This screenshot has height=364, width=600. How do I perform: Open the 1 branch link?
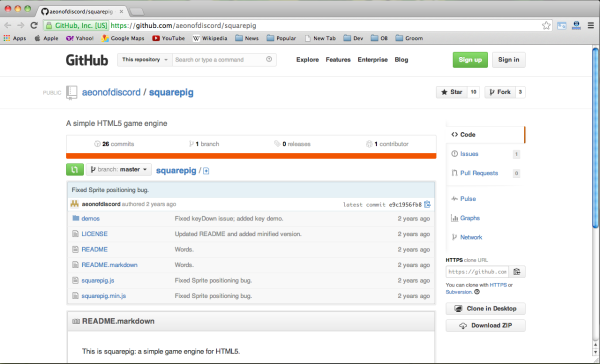[204, 144]
